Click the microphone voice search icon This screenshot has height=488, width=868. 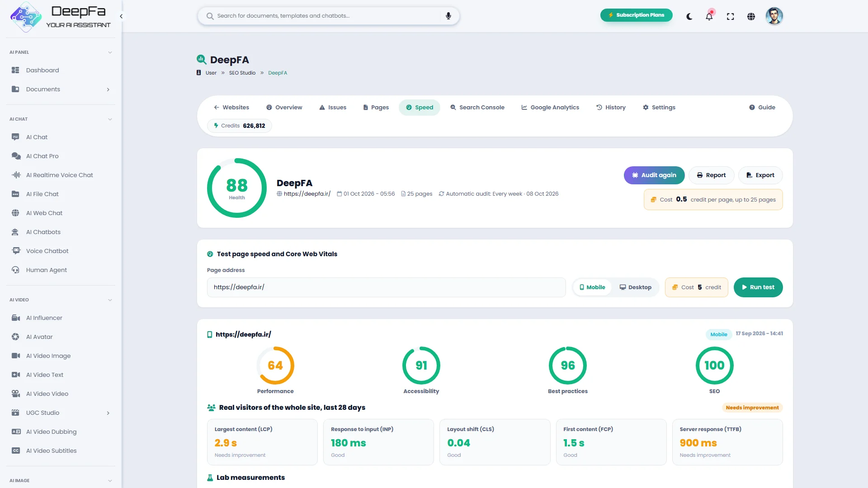point(448,16)
